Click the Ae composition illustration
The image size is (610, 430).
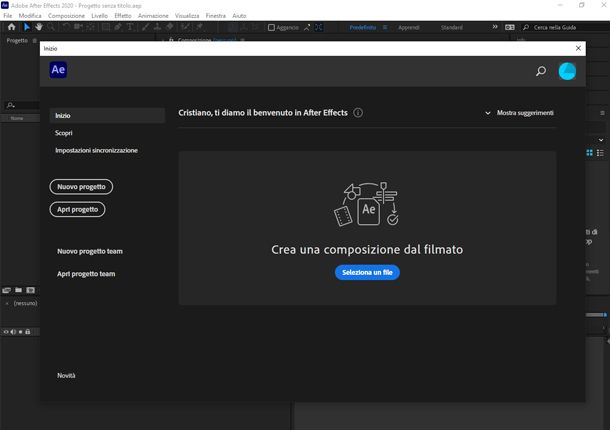click(x=366, y=204)
